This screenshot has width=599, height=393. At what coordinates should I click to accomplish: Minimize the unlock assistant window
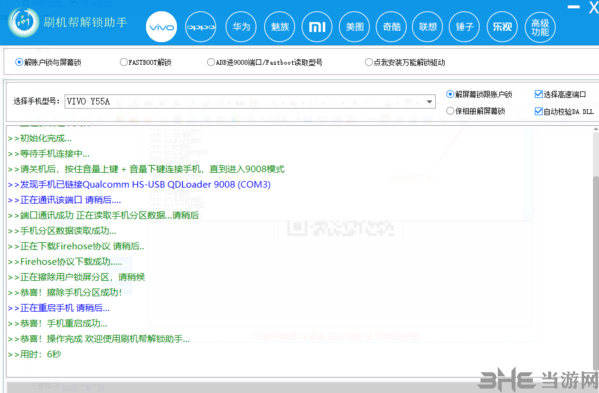(573, 7)
